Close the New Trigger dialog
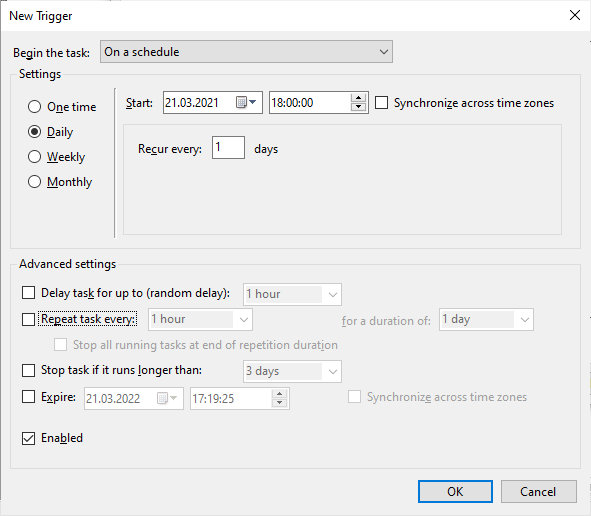 [575, 15]
